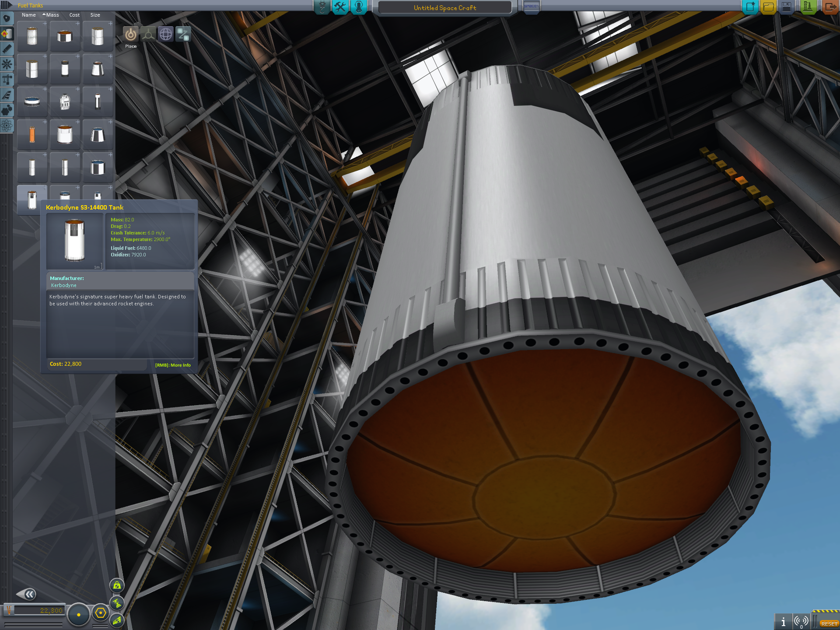Screen dimensions: 840x630
Task: Toggle advanced parts mode arrow
Action: [6, 5]
